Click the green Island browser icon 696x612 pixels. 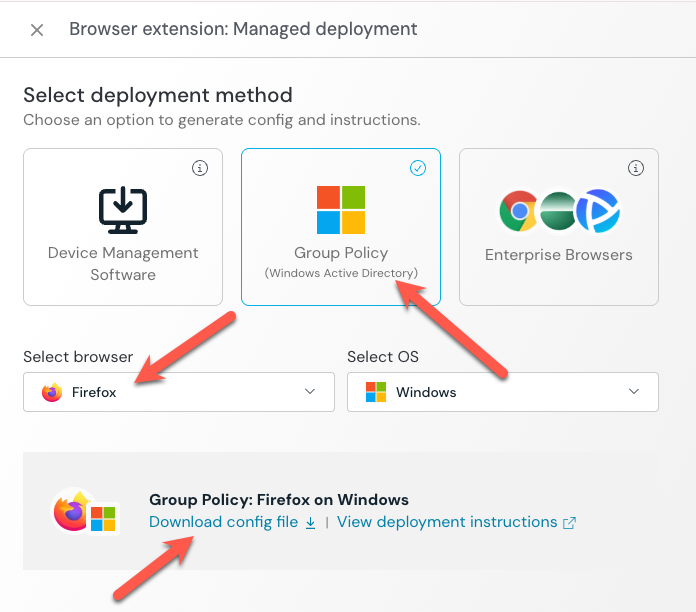pyautogui.click(x=558, y=211)
